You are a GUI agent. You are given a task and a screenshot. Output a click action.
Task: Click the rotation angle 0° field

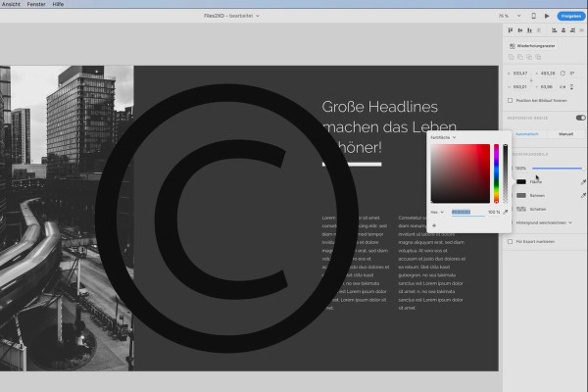572,73
